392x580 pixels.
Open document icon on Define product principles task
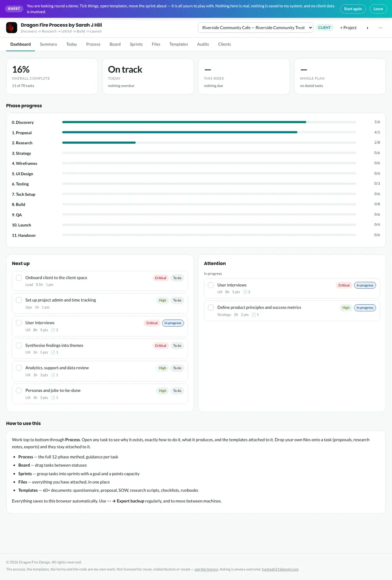[254, 315]
